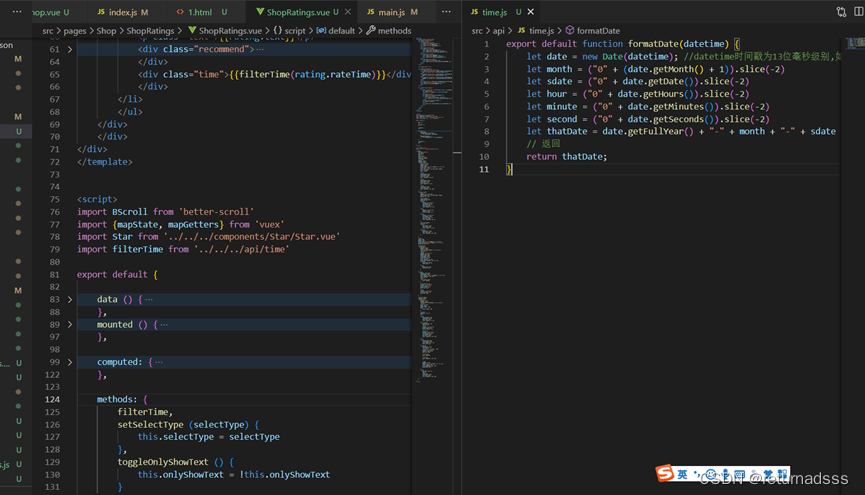Screen dimensions: 865x495
Task: Switch to the 1.html tab
Action: [201, 12]
